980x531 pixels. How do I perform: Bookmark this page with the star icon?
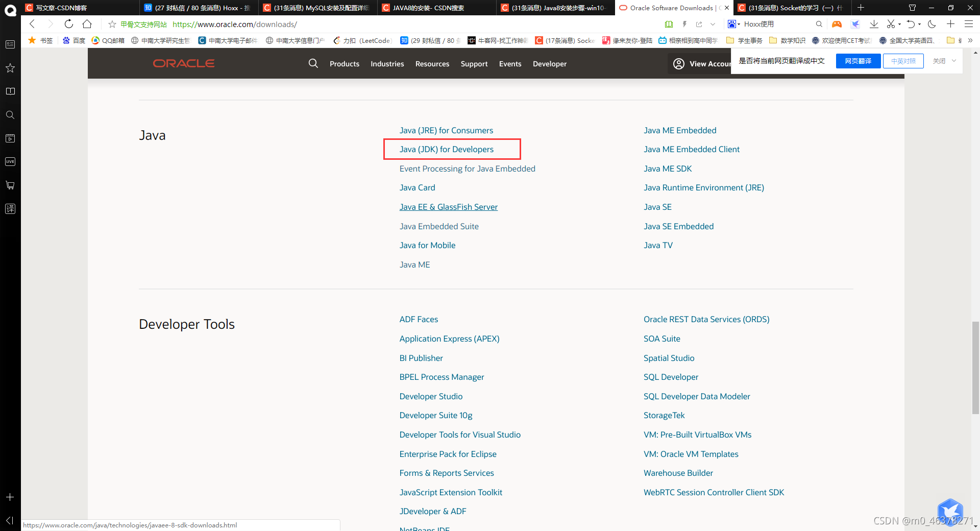click(x=112, y=24)
